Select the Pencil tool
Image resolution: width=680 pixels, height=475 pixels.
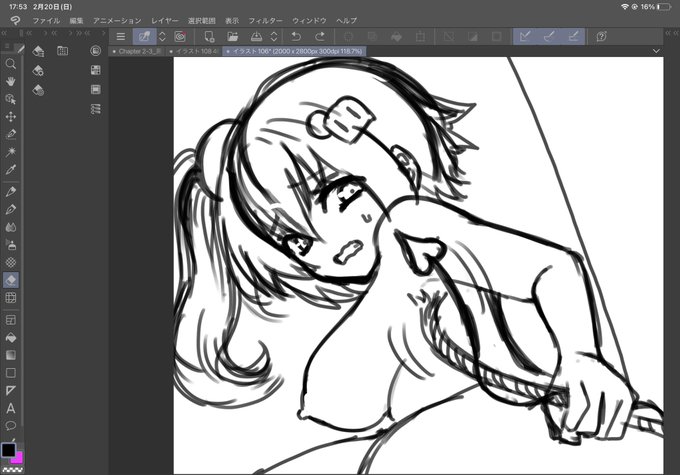[11, 209]
